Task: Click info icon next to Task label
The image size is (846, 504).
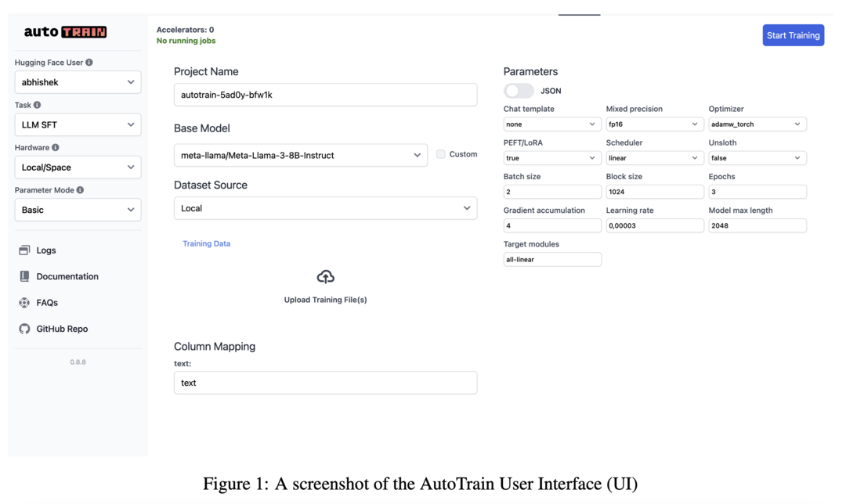Action: click(38, 105)
